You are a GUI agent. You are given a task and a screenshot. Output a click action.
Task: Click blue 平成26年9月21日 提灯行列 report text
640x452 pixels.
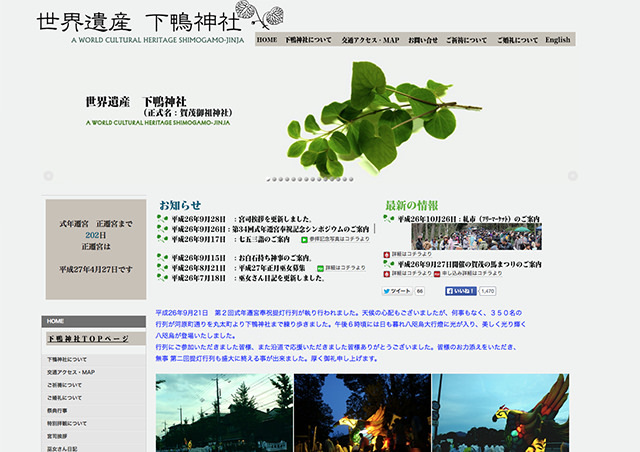341,336
